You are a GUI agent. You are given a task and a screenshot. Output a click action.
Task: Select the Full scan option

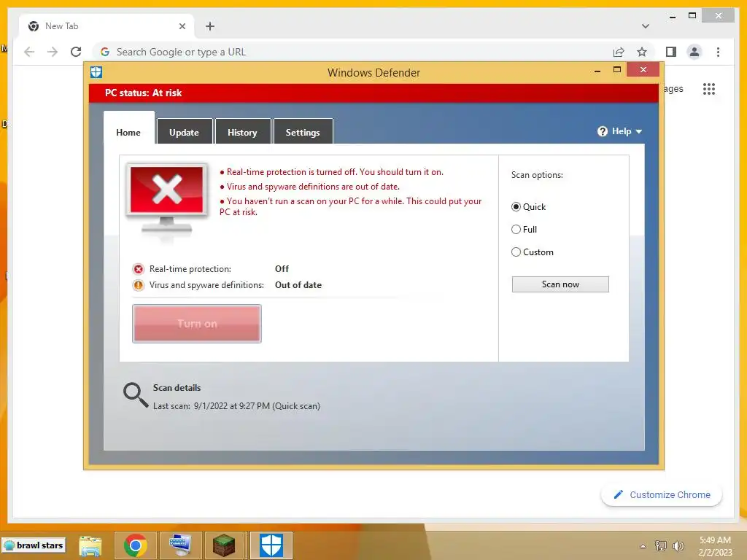[516, 230]
